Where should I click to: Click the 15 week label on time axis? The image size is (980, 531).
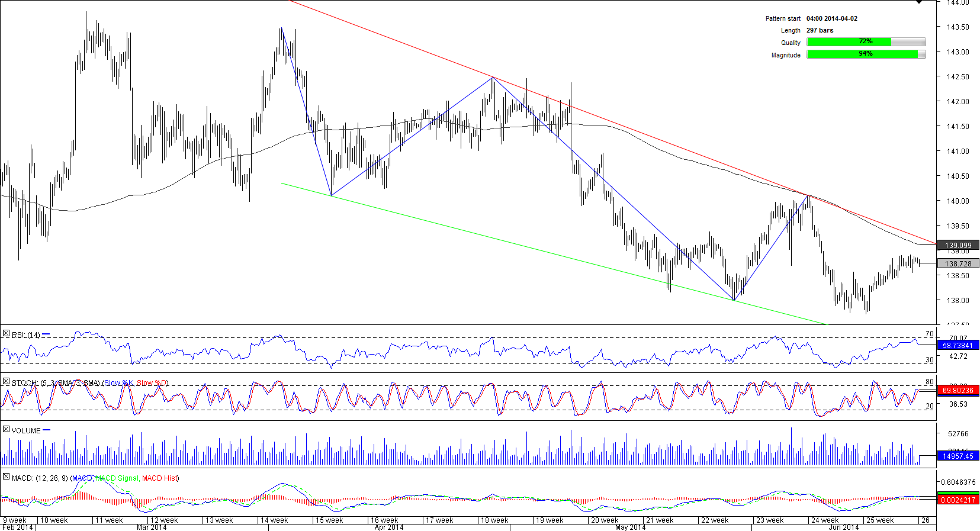(x=329, y=520)
